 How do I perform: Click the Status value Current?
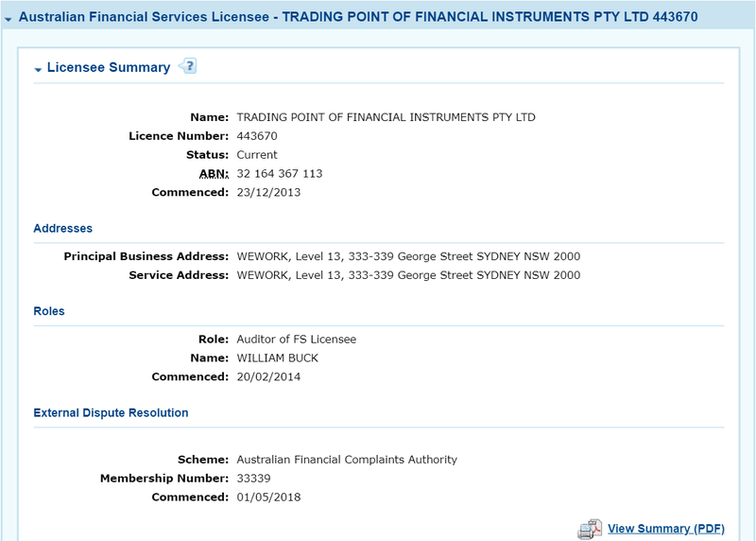click(x=257, y=155)
